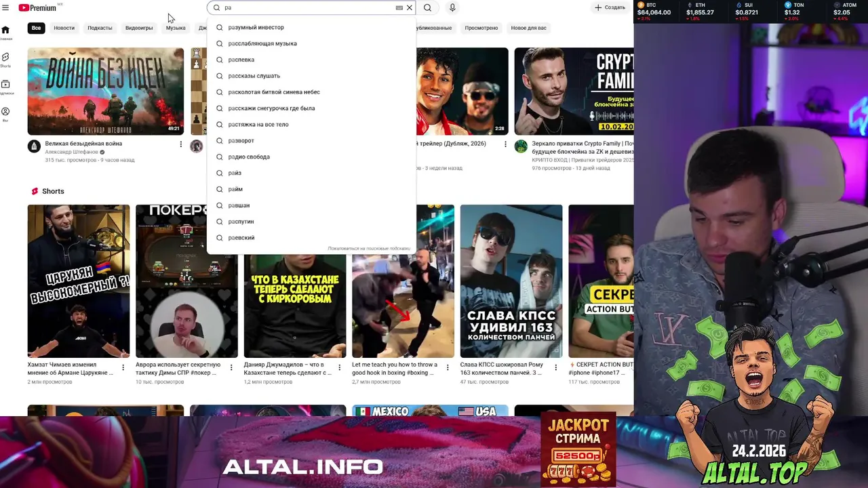868x488 pixels.
Task: Choose suggestion "расслабляющая музыка"
Action: tap(311, 43)
